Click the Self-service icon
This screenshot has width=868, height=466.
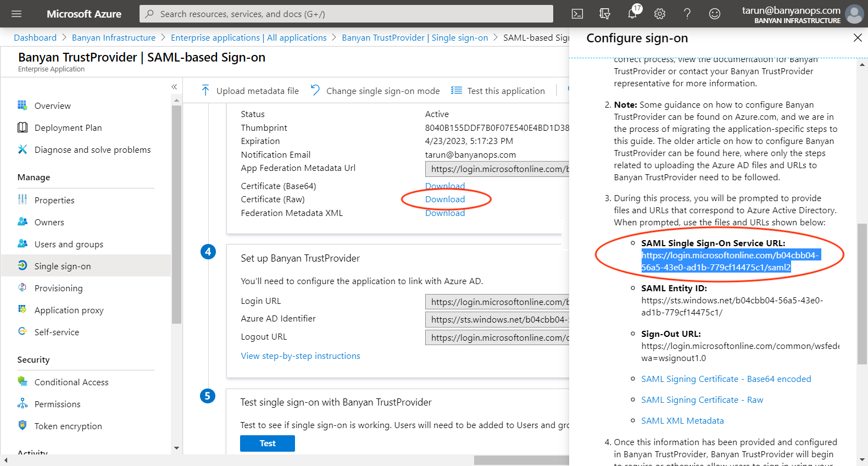point(23,331)
